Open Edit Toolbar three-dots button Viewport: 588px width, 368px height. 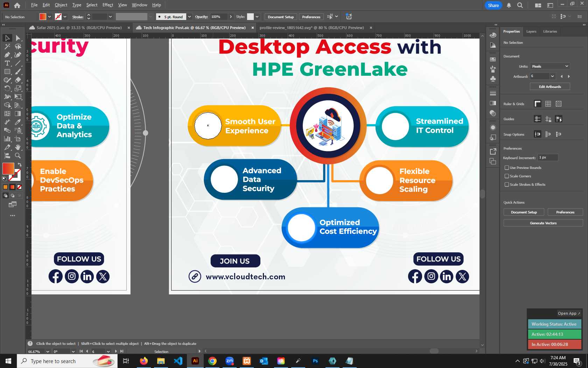tap(13, 216)
